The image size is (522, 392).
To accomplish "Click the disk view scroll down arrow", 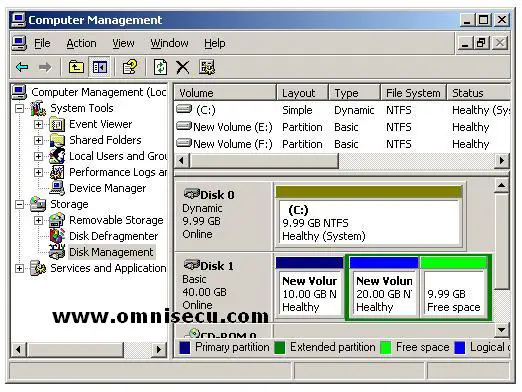I will (501, 330).
